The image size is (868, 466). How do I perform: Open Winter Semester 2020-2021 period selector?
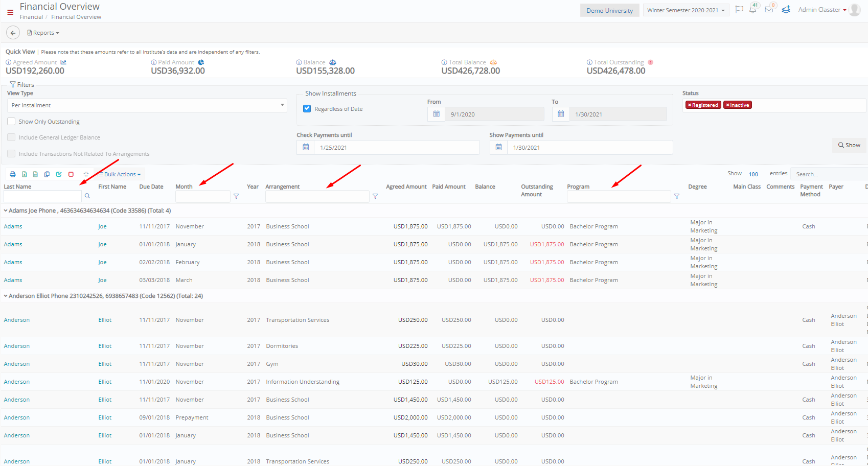click(686, 10)
